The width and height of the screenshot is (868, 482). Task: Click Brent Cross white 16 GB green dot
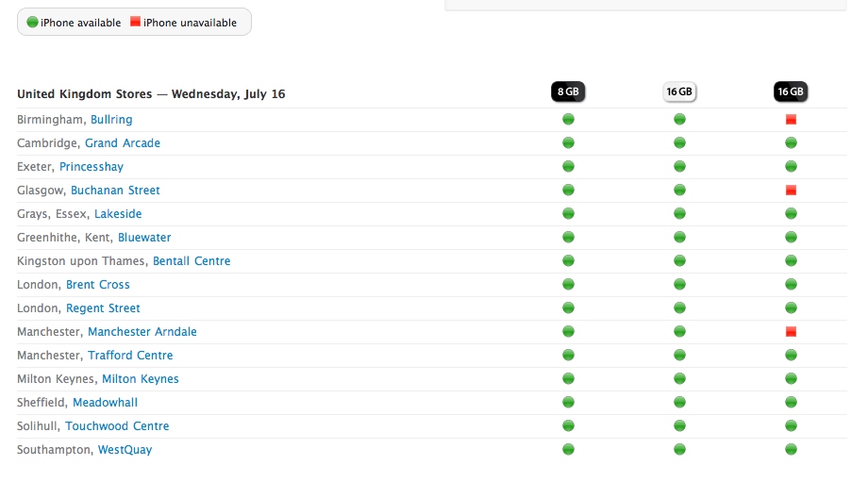[x=680, y=285]
